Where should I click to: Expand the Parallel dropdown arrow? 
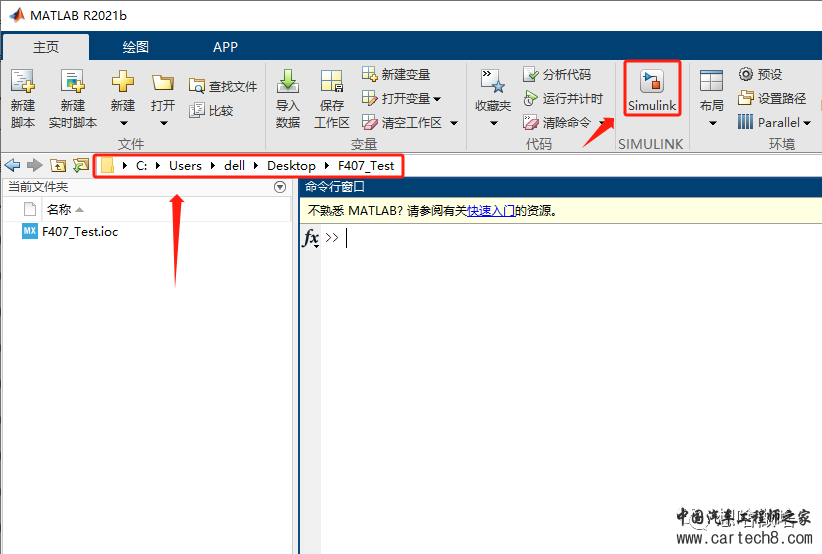tap(807, 123)
